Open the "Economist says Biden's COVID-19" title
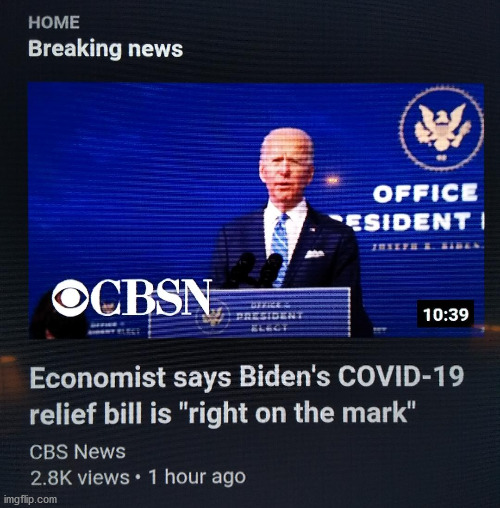 [x=247, y=378]
